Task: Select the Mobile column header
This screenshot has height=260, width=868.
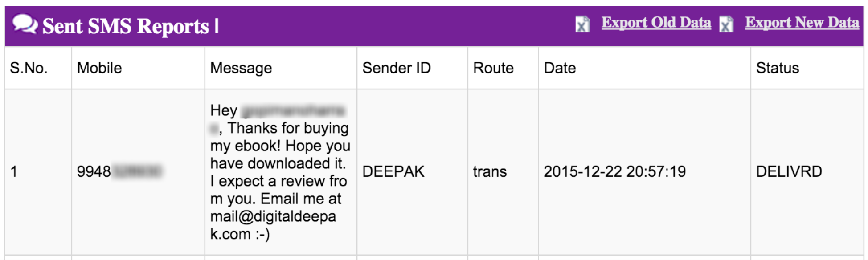Action: (99, 68)
